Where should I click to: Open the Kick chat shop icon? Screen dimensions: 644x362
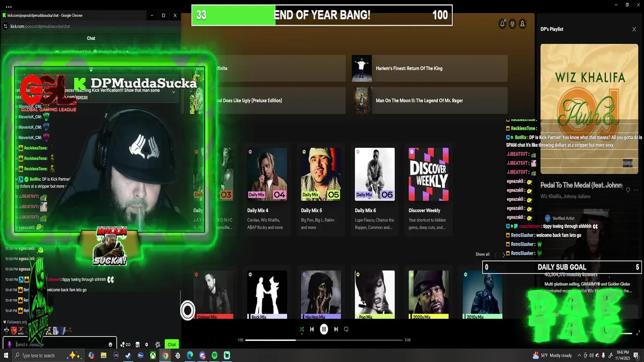pyautogui.click(x=138, y=344)
